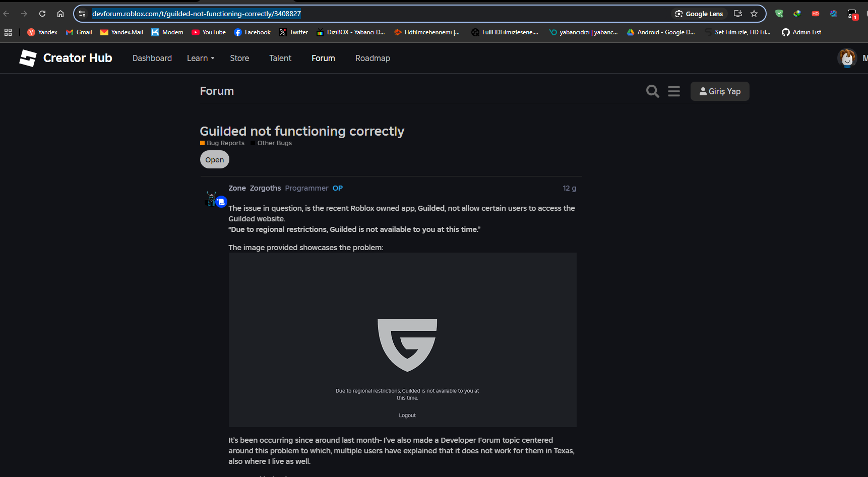
Task: Search the page with Google Lens
Action: 699,14
